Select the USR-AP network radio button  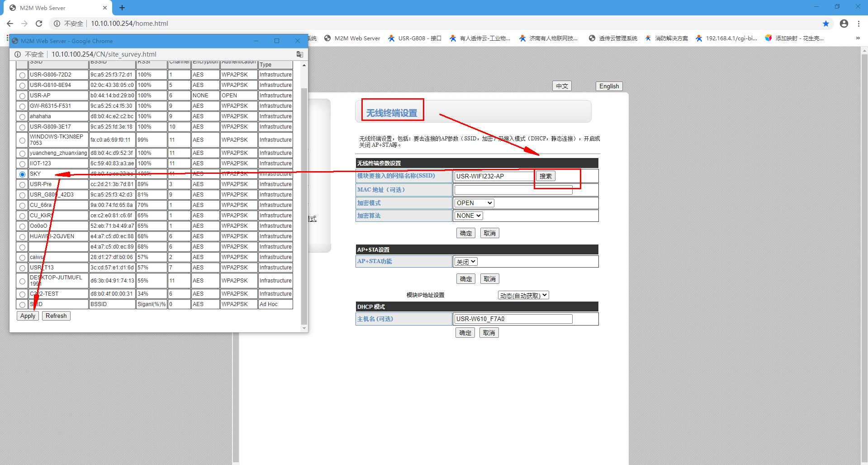pyautogui.click(x=22, y=96)
